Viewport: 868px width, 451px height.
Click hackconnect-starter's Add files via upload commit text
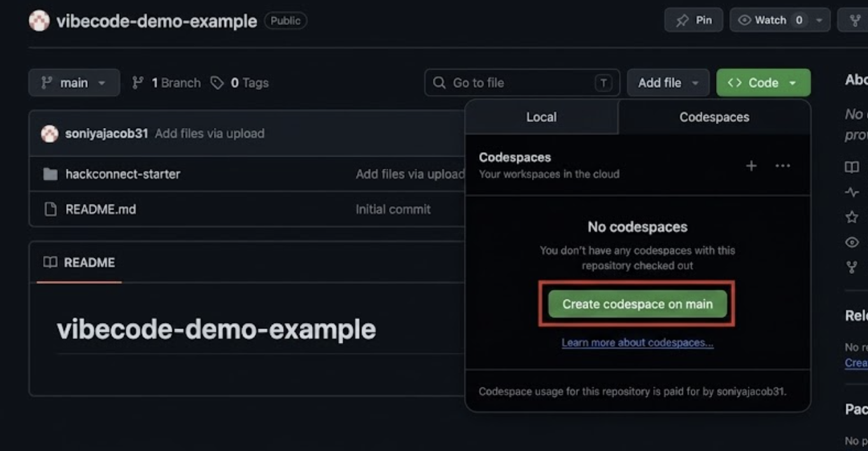pos(410,174)
